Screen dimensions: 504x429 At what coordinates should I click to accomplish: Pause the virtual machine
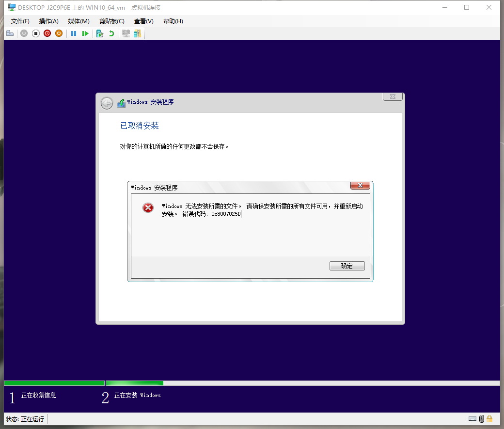pos(74,33)
